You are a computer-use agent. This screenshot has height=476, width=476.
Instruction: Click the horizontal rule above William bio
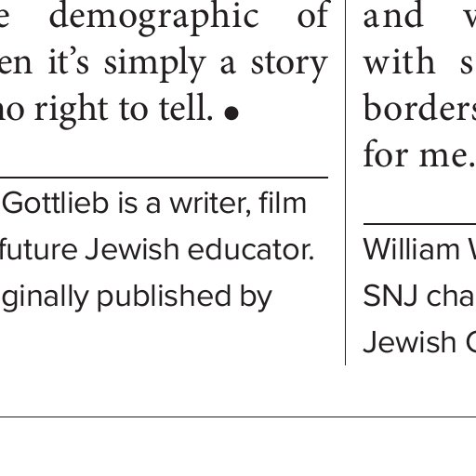tap(419, 224)
